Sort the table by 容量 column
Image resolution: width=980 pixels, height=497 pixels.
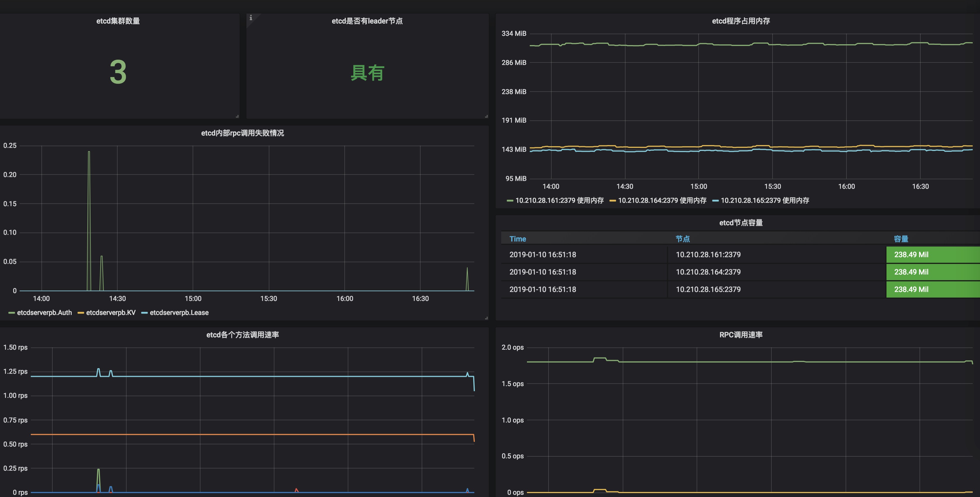(901, 239)
